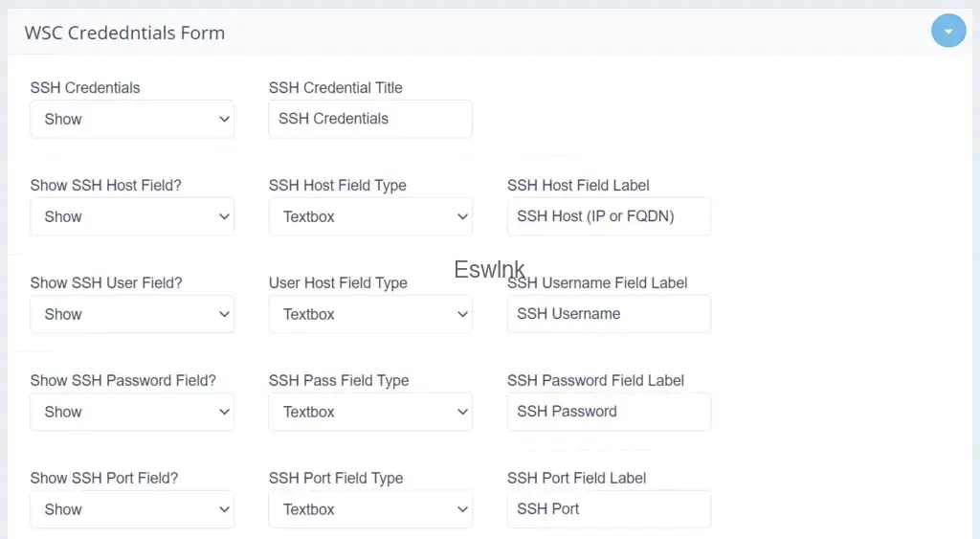This screenshot has width=980, height=539.
Task: Click the SSH Port Field Label input
Action: [609, 509]
